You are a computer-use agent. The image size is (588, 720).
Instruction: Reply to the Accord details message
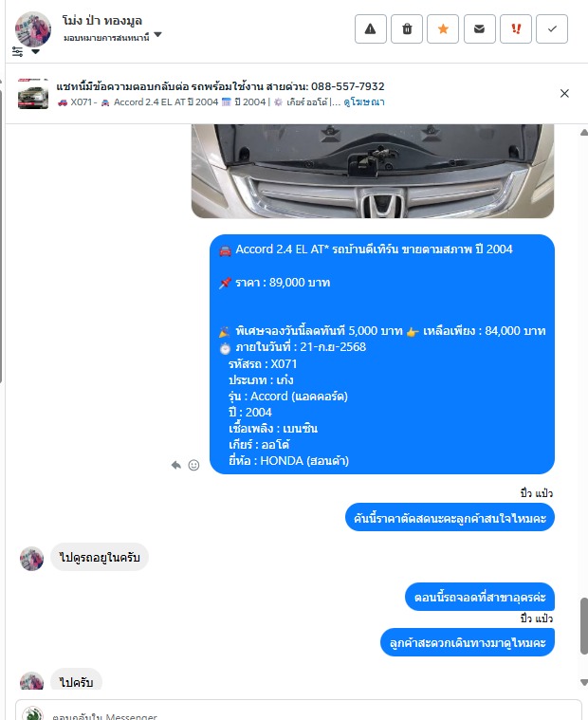(x=176, y=465)
